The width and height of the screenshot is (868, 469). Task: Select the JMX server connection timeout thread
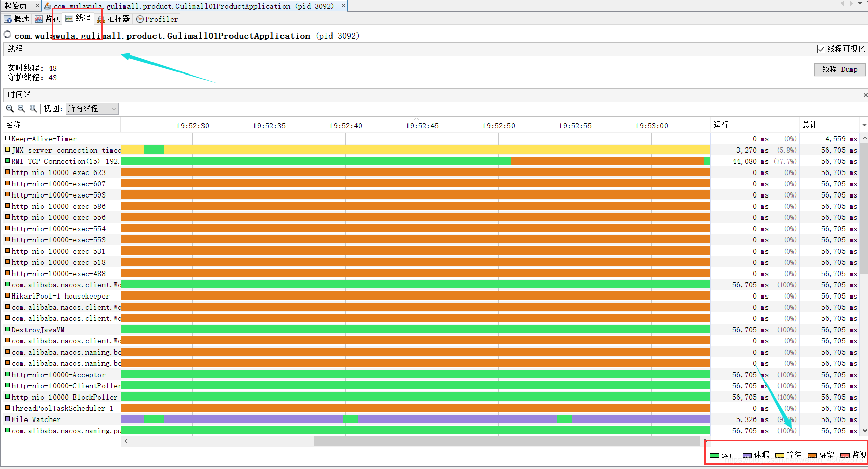62,150
